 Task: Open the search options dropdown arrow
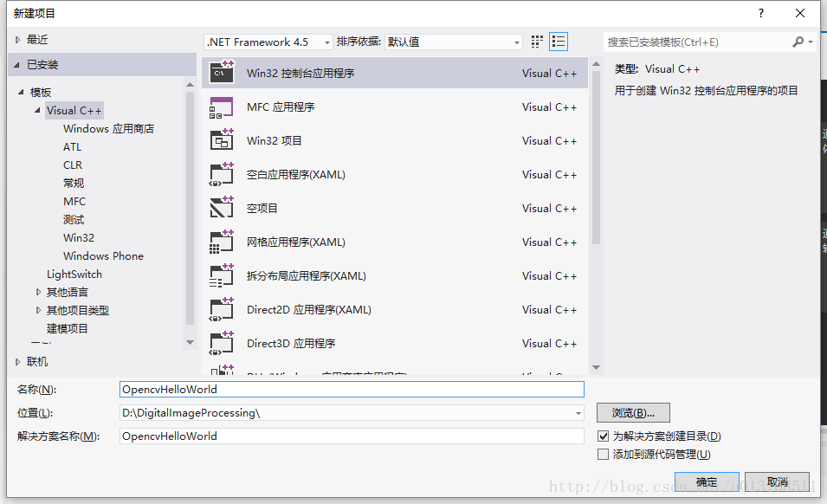point(811,42)
